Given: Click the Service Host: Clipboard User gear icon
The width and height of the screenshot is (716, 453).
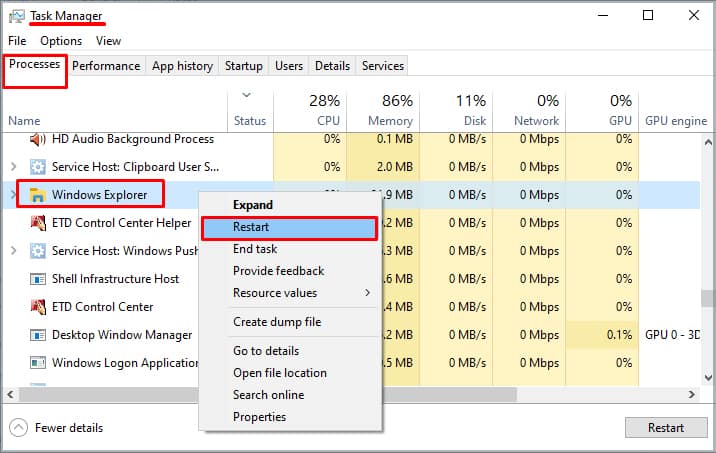Looking at the screenshot, I should point(37,167).
